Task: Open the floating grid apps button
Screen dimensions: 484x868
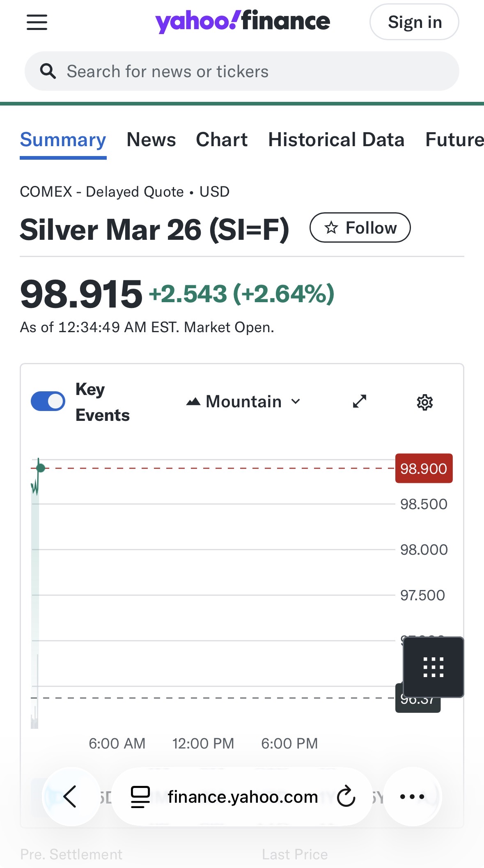Action: 434,667
